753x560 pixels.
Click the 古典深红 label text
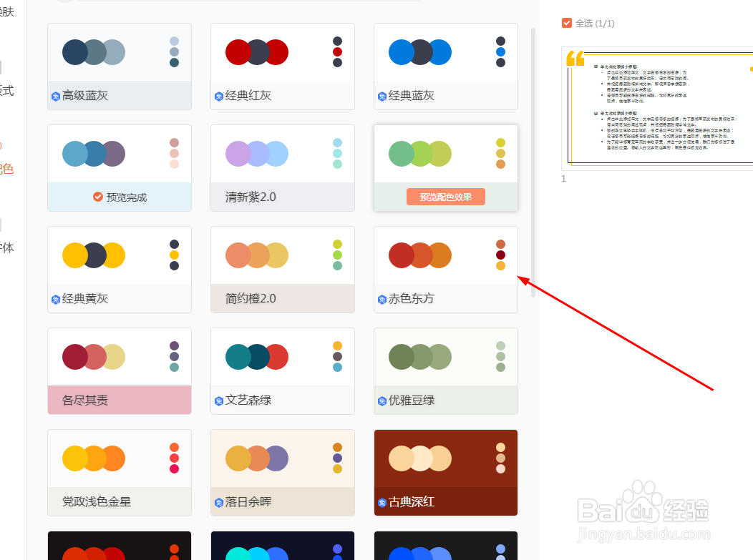(x=412, y=502)
